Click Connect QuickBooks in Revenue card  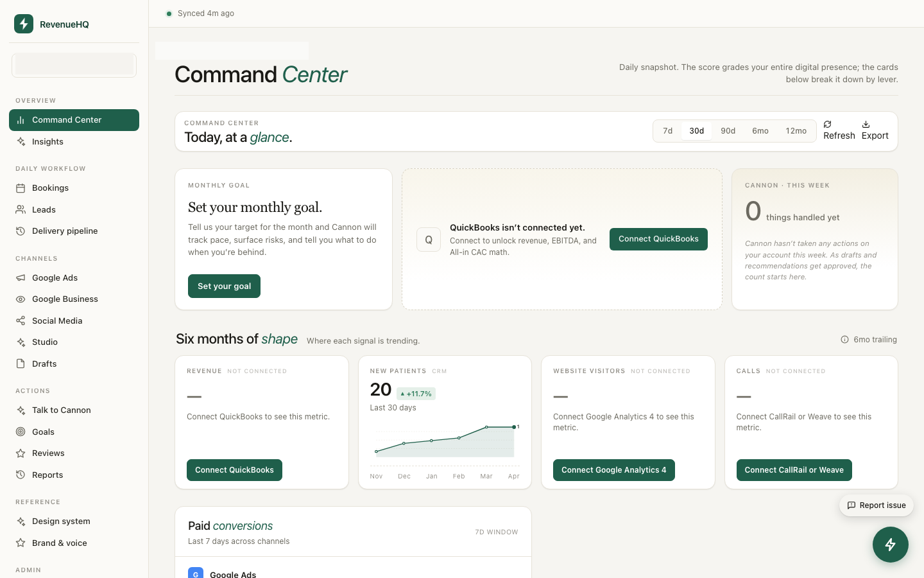pos(234,470)
